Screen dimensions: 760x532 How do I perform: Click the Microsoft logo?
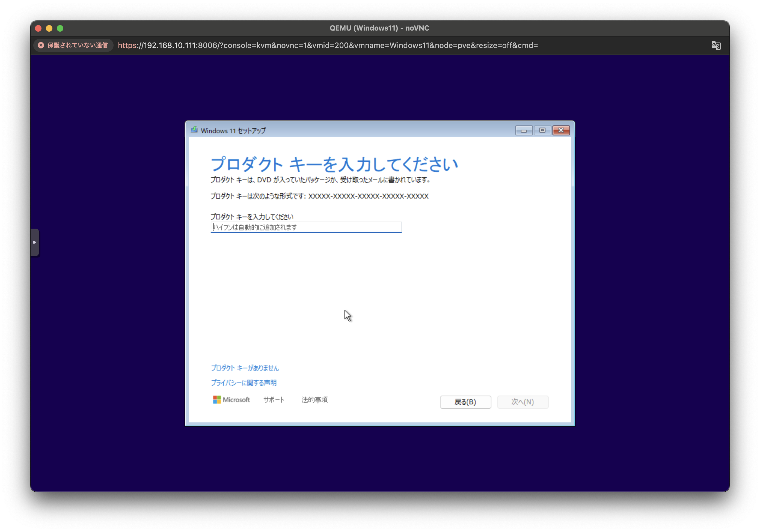(x=231, y=400)
